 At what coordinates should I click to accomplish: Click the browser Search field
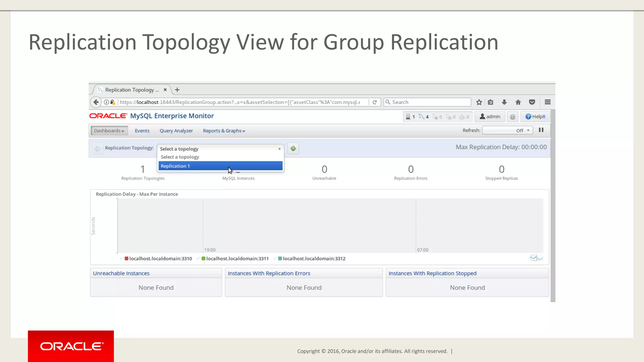point(427,102)
